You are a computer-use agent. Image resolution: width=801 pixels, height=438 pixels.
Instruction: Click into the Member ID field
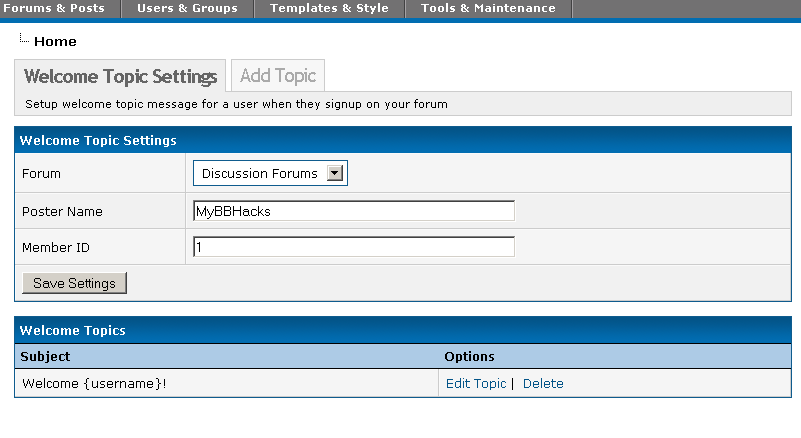[x=354, y=247]
